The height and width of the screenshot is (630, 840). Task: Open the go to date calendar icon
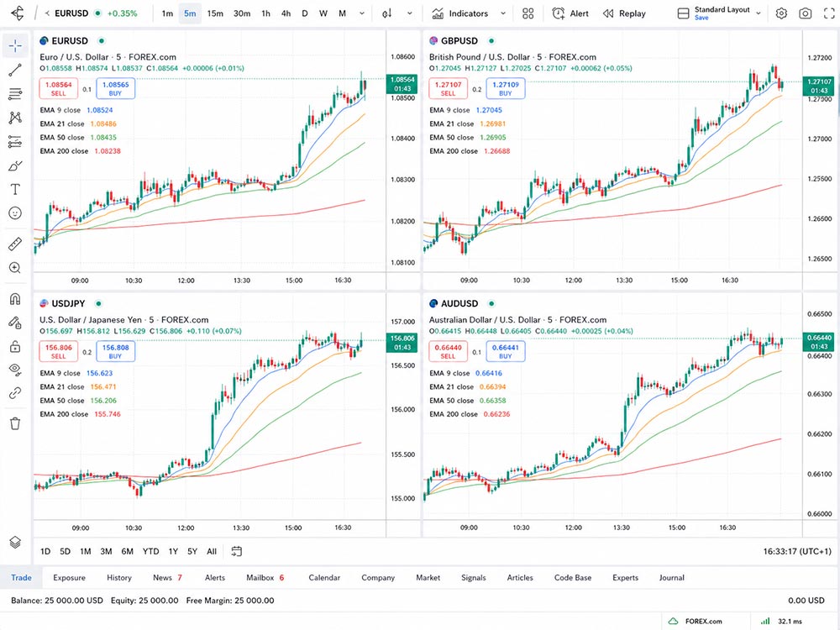point(236,551)
